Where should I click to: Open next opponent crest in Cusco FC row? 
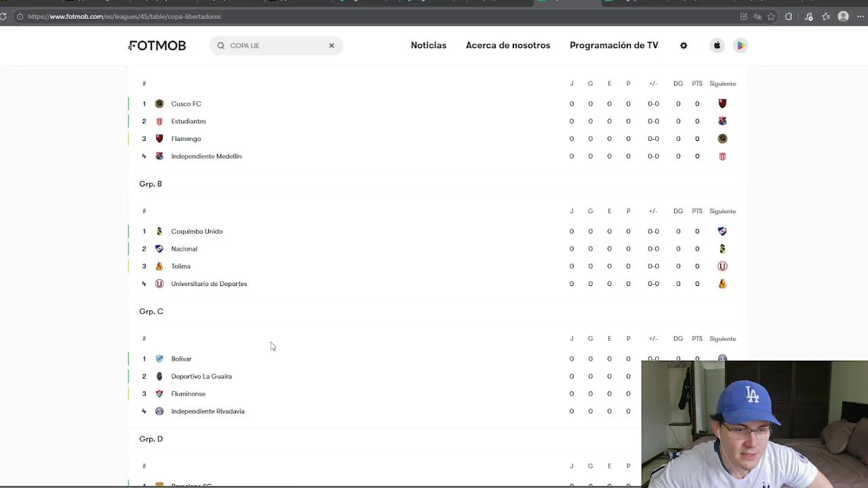coord(722,104)
